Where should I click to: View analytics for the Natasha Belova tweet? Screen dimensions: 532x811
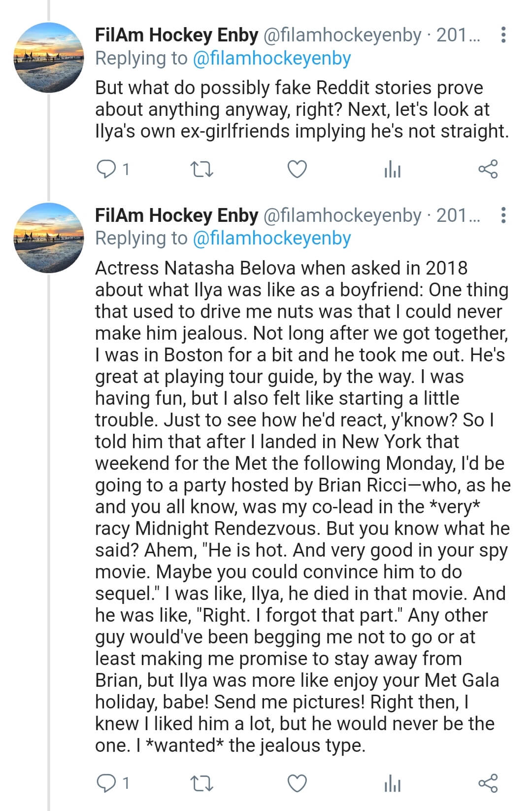click(x=392, y=783)
